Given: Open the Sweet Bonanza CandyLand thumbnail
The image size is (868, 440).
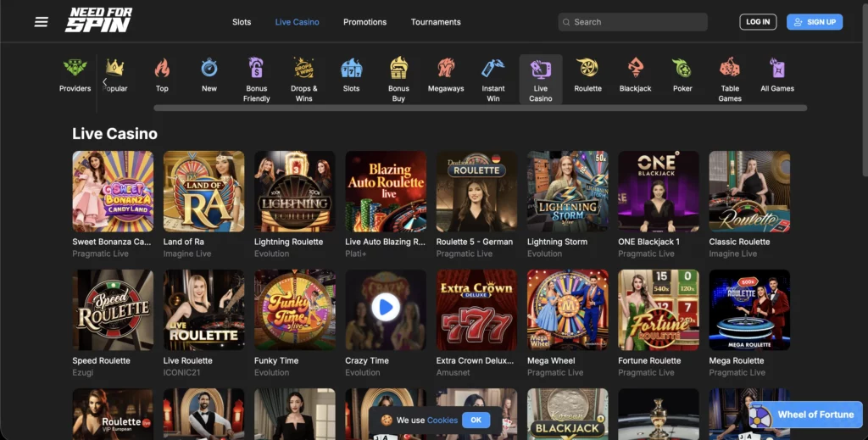Looking at the screenshot, I should pos(113,192).
